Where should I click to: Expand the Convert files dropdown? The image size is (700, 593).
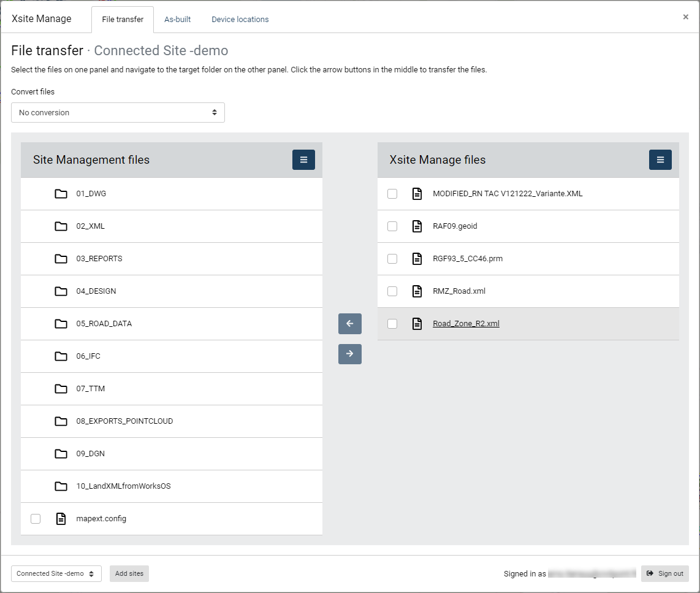(118, 113)
